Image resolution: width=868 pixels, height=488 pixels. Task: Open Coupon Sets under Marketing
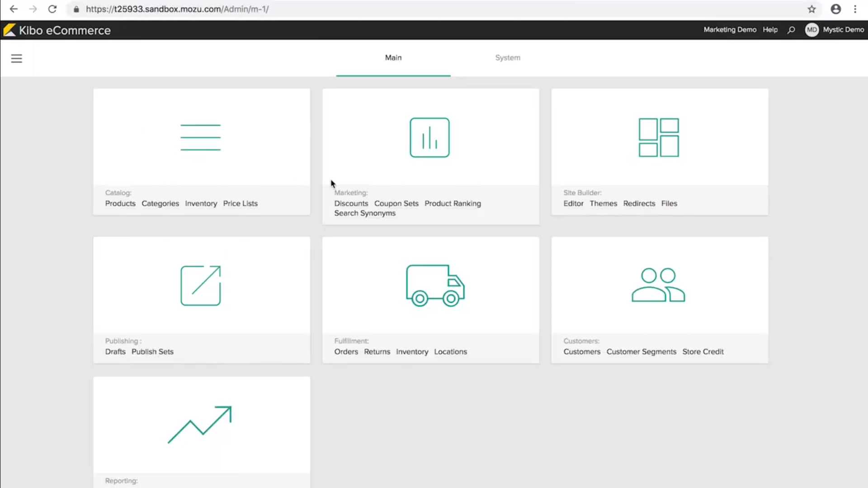click(396, 203)
